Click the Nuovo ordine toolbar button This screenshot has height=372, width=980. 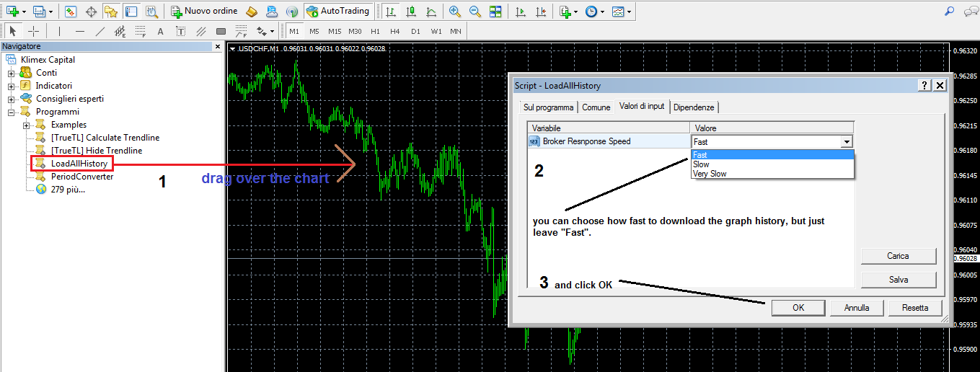coord(204,12)
